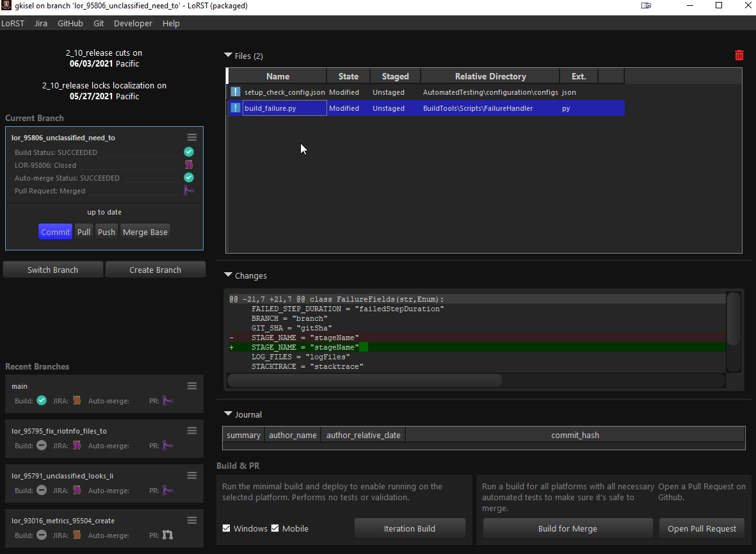This screenshot has width=756, height=554.
Task: Open hamburger menu for main branch
Action: pos(191,386)
